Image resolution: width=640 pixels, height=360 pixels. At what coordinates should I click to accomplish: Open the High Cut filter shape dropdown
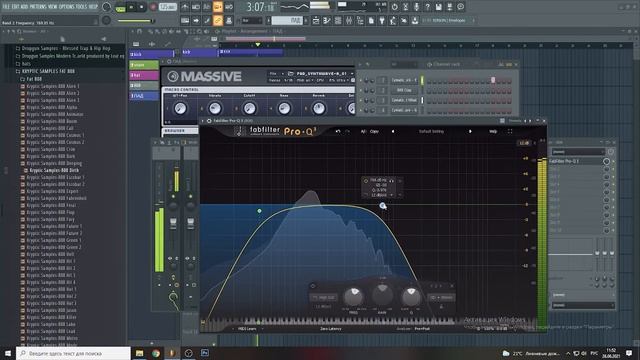tap(323, 298)
